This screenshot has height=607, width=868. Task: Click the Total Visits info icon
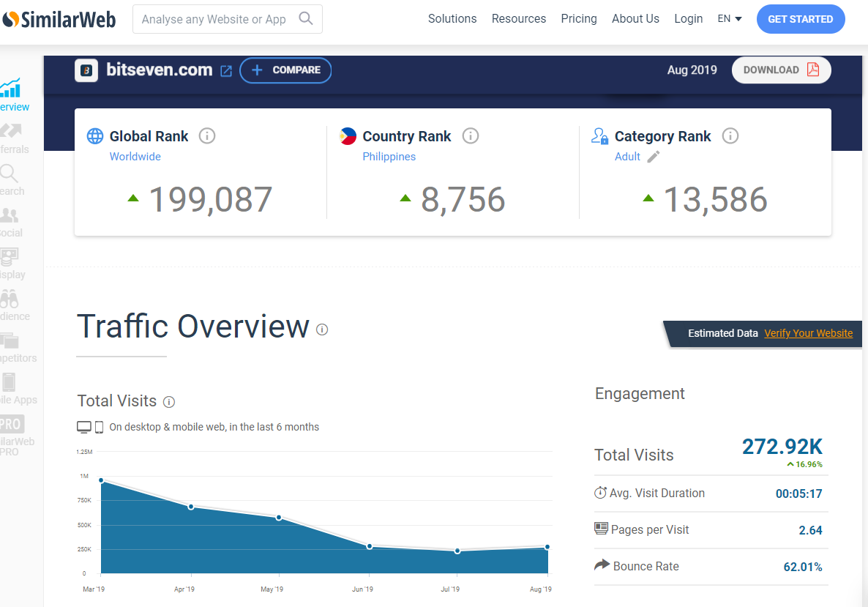(x=169, y=402)
